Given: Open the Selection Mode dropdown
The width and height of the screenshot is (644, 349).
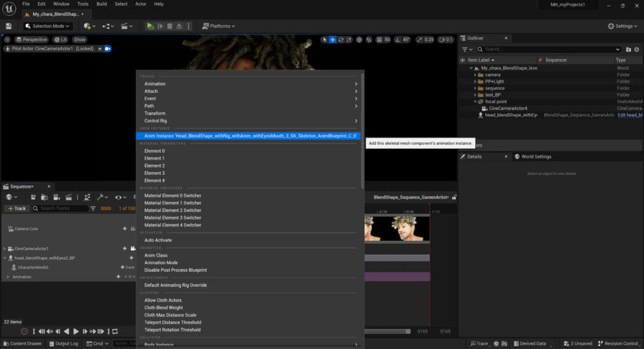Looking at the screenshot, I should [48, 26].
